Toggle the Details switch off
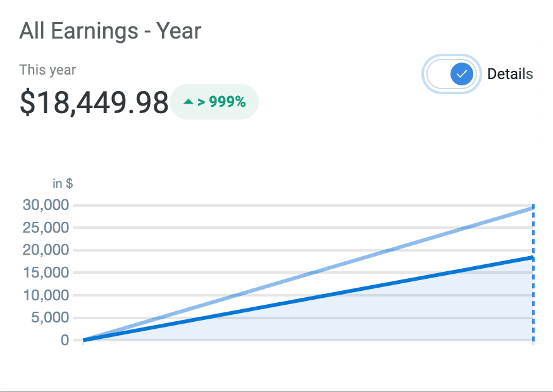The height and width of the screenshot is (392, 553). pos(450,74)
